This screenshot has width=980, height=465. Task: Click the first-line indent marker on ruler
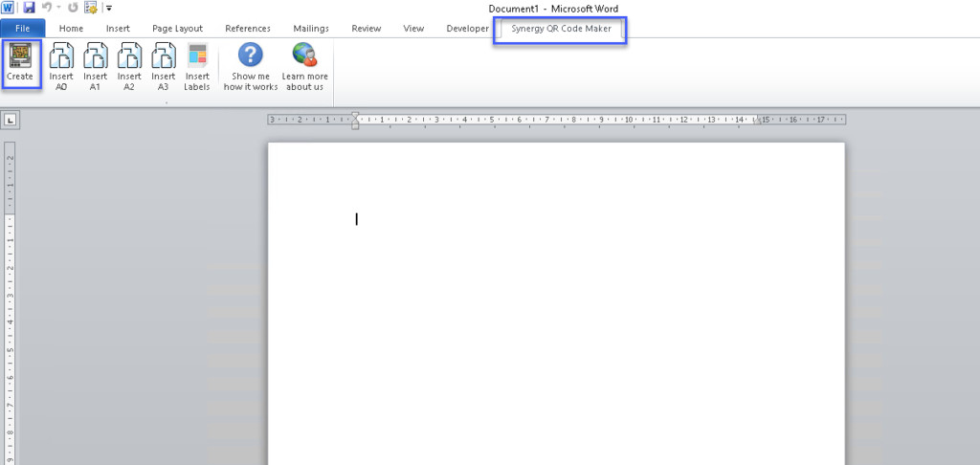355,116
